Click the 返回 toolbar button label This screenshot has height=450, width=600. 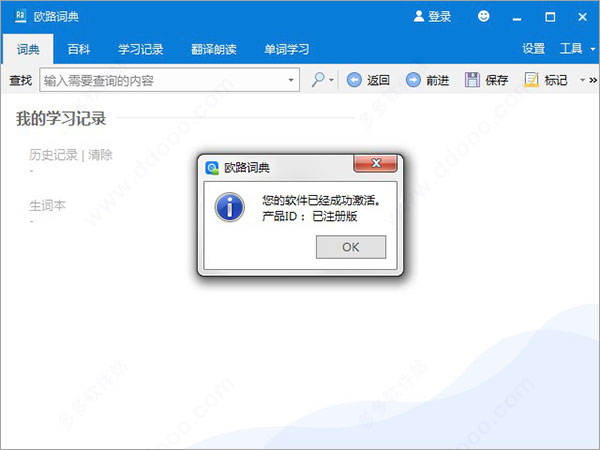(378, 80)
